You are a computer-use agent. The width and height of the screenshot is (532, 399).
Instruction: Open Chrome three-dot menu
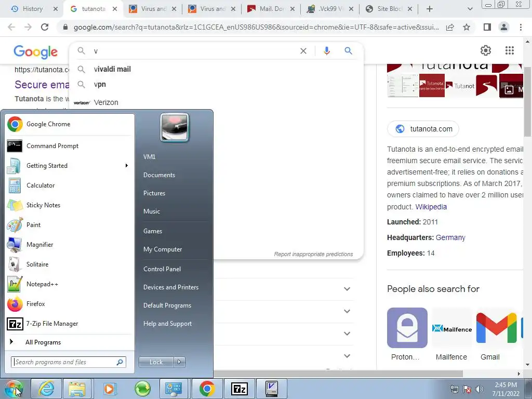(521, 27)
